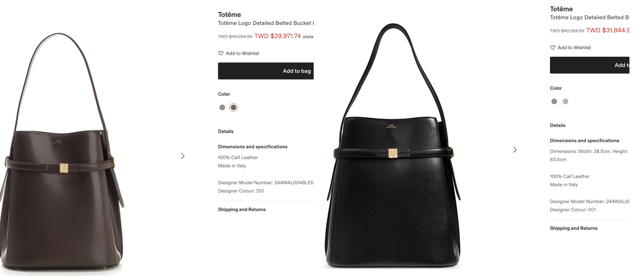Open the Details section for black bag
The width and height of the screenshot is (644, 276).
click(558, 126)
